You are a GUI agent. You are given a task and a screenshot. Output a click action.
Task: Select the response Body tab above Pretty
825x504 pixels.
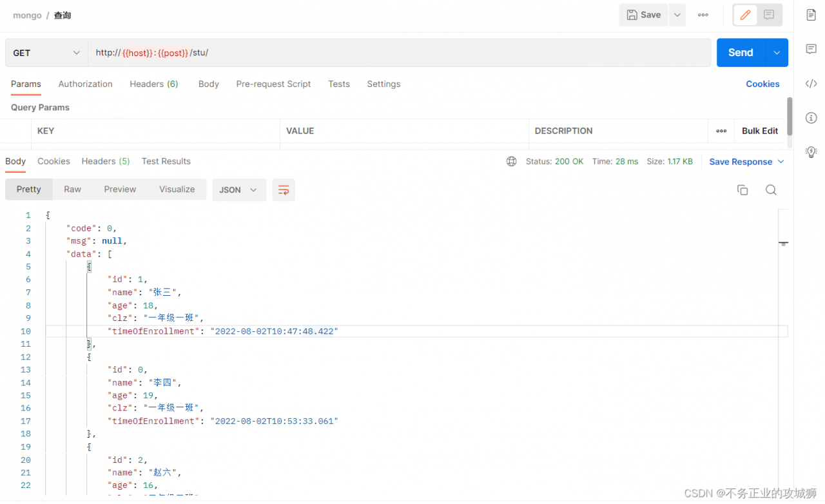coord(15,161)
